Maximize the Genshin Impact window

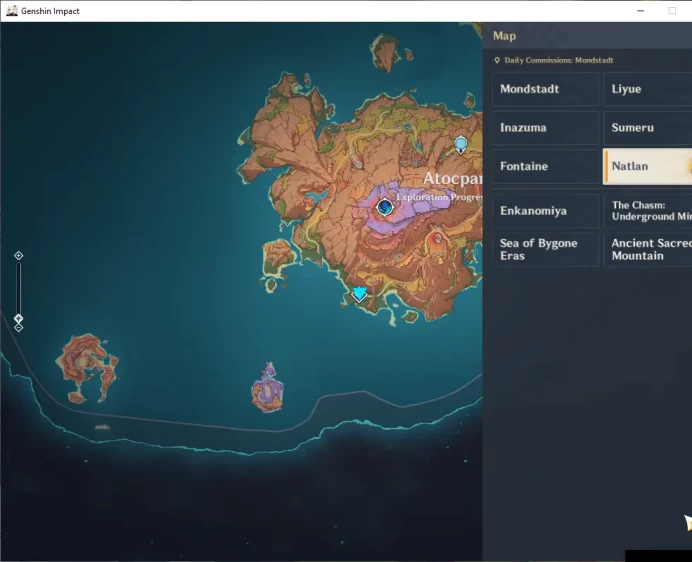click(x=672, y=11)
